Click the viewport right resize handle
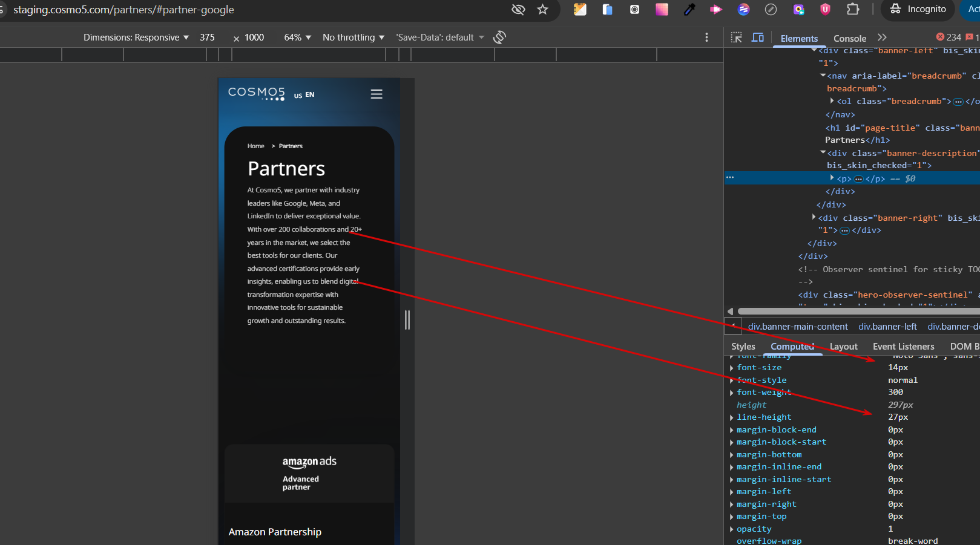980x545 pixels. 407,320
